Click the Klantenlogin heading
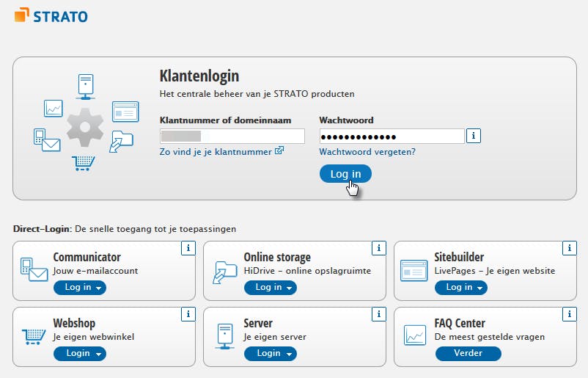 [x=199, y=76]
